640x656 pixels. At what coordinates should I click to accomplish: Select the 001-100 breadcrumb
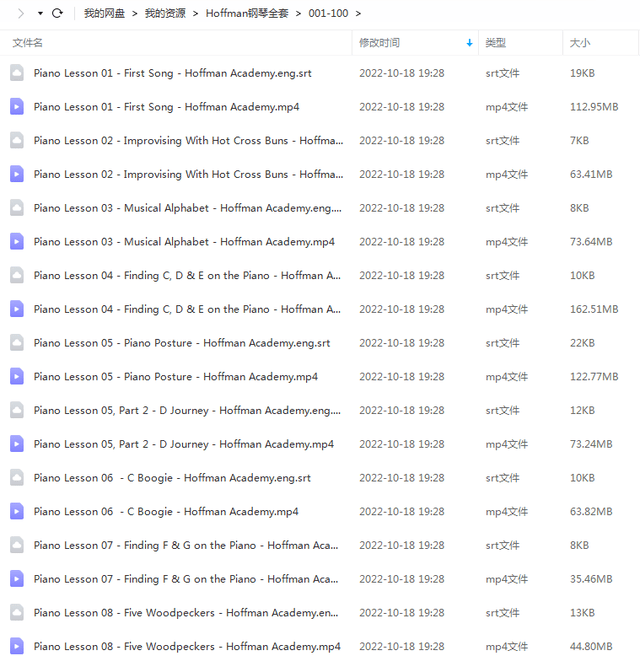[328, 13]
